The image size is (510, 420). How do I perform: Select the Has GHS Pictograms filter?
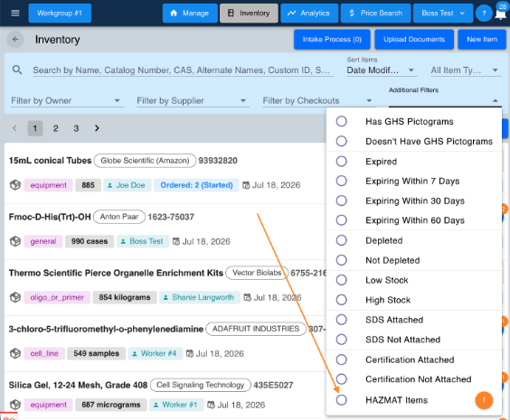[x=414, y=121]
